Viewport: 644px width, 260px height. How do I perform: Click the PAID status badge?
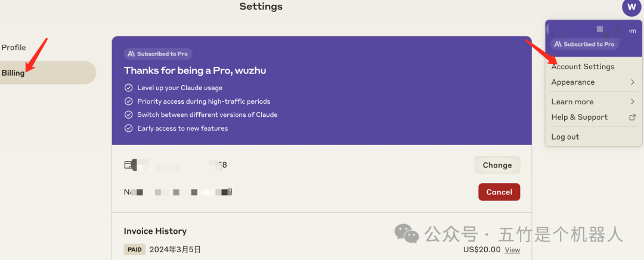[135, 249]
